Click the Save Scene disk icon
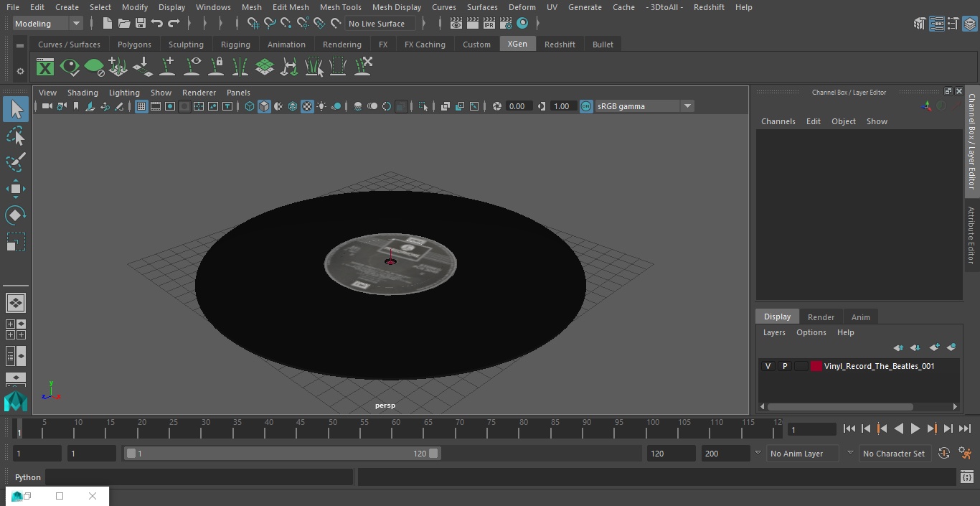 (140, 24)
